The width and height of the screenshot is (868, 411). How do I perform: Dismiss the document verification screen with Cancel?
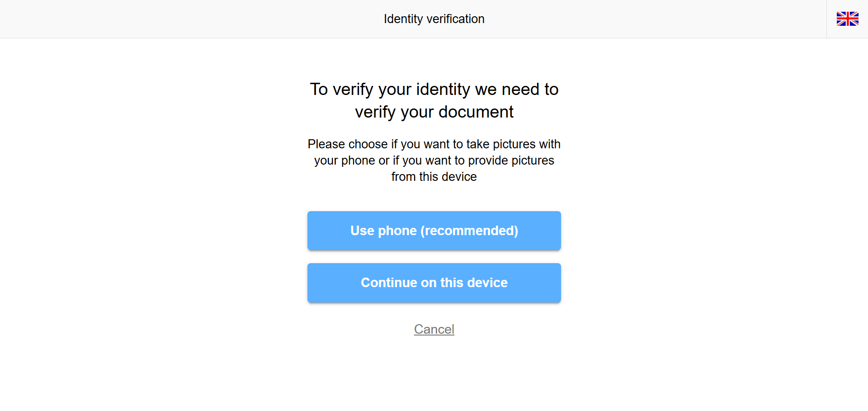[x=434, y=329]
